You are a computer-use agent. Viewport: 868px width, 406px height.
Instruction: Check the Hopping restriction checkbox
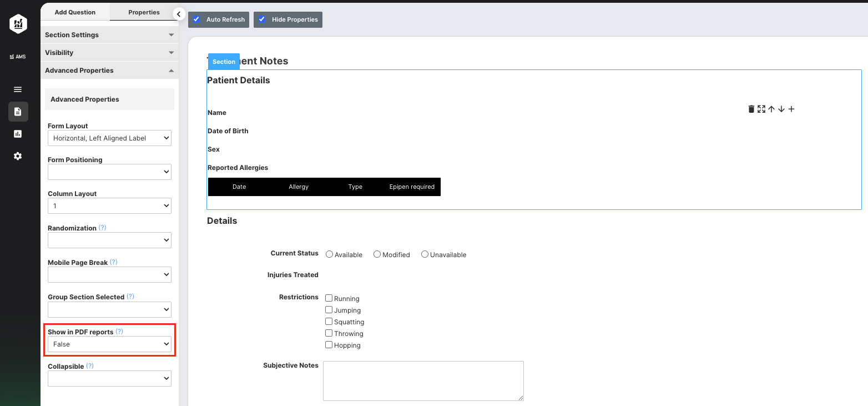pos(329,345)
